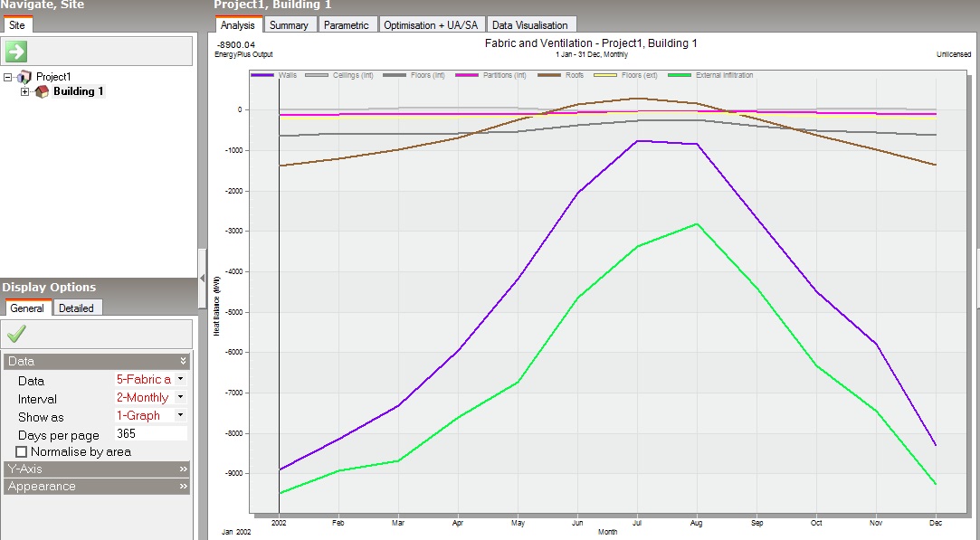Toggle the Normalise by area checkbox
This screenshot has width=980, height=540.
22,452
